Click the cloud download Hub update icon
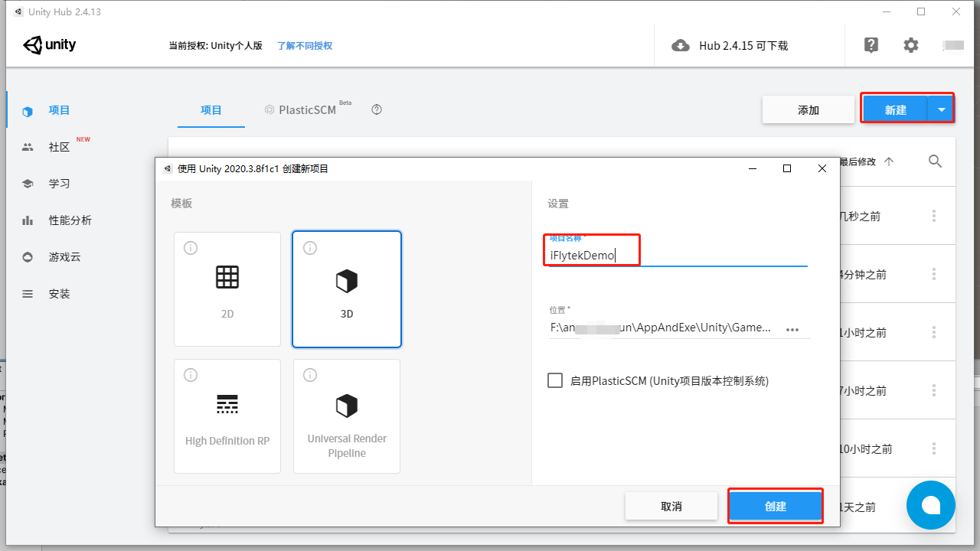Image resolution: width=980 pixels, height=551 pixels. (680, 46)
